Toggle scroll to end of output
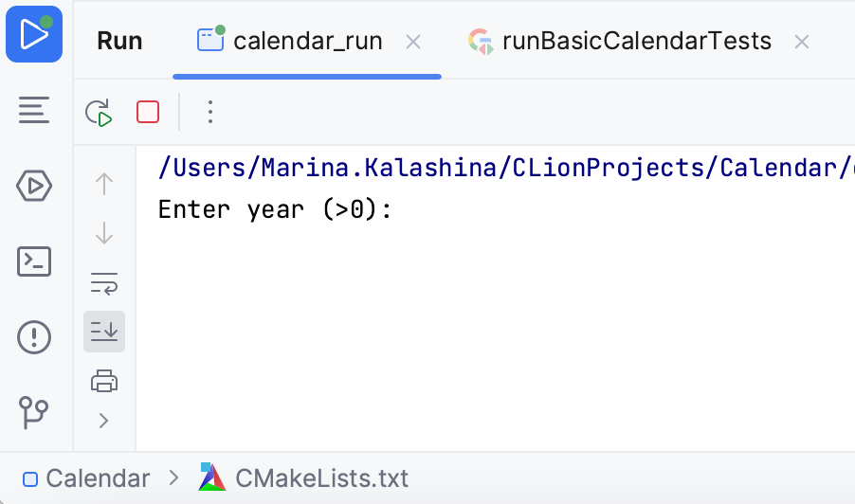 (103, 332)
